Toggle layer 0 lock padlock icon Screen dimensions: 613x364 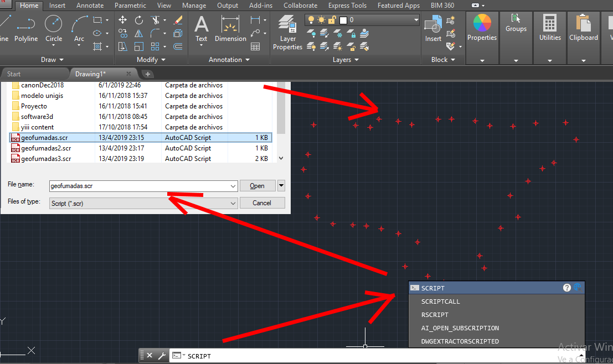coord(332,20)
